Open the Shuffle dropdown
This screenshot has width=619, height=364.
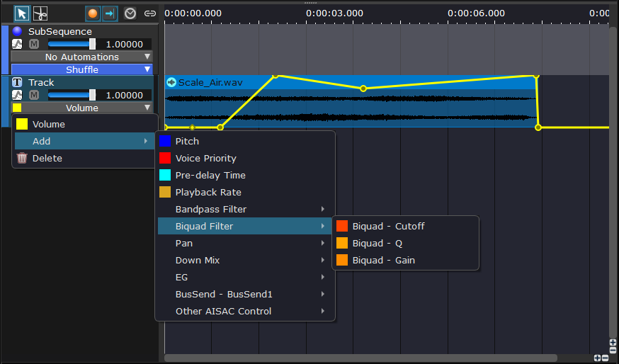click(82, 69)
